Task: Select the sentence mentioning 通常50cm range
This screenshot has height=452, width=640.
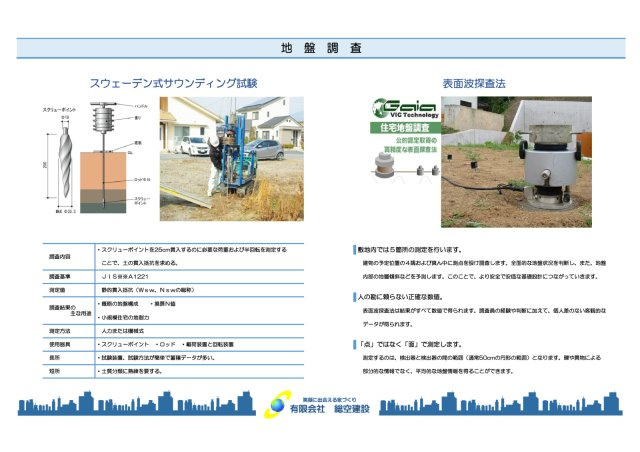Action: (482, 358)
